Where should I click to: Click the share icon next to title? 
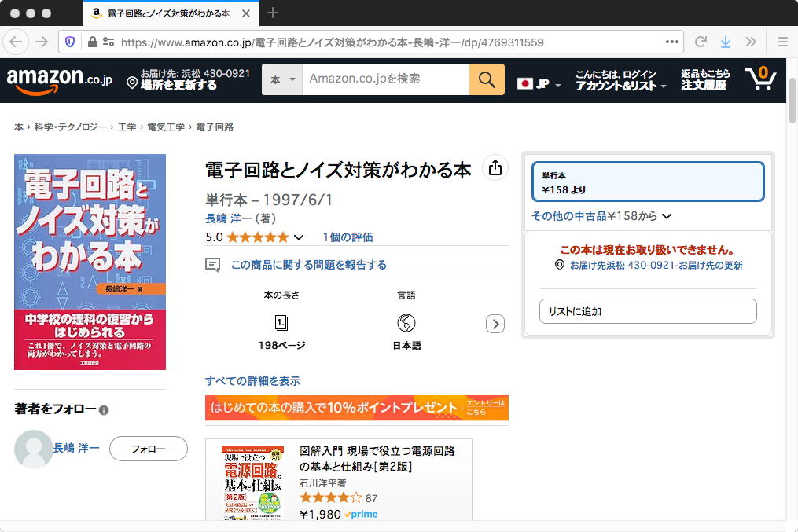pos(495,167)
